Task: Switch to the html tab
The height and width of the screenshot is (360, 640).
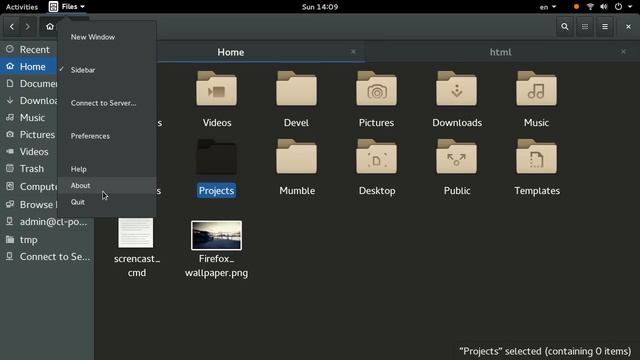Action: pyautogui.click(x=500, y=52)
